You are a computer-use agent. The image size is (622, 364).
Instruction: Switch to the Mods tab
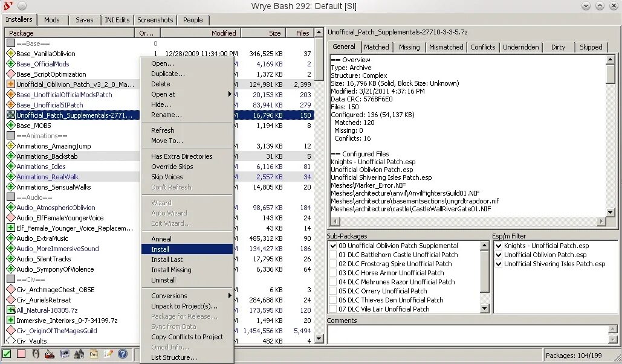click(52, 20)
